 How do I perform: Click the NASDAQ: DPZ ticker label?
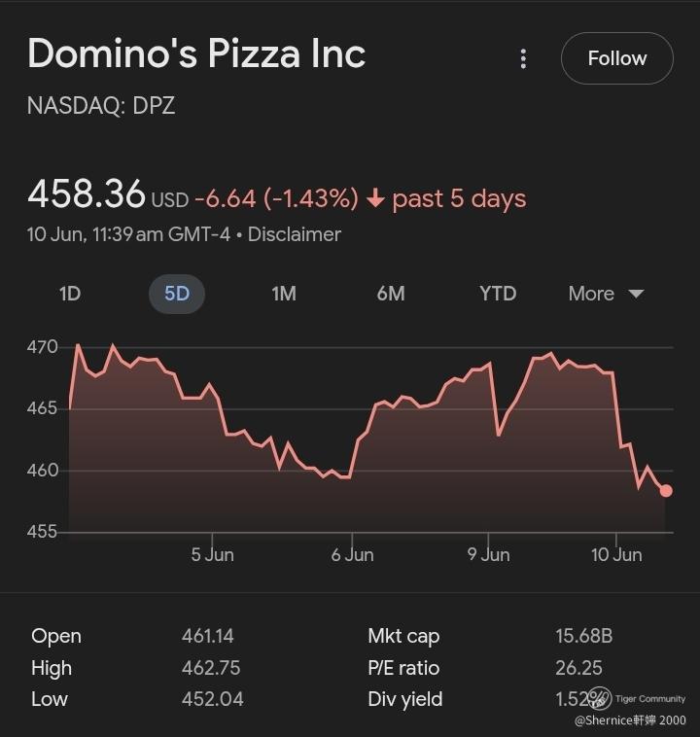[101, 106]
